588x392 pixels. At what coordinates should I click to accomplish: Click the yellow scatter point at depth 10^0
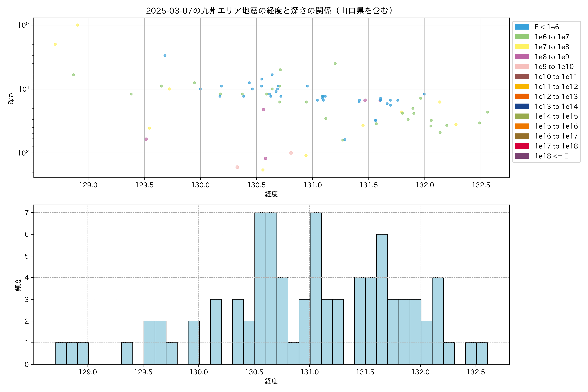[77, 25]
